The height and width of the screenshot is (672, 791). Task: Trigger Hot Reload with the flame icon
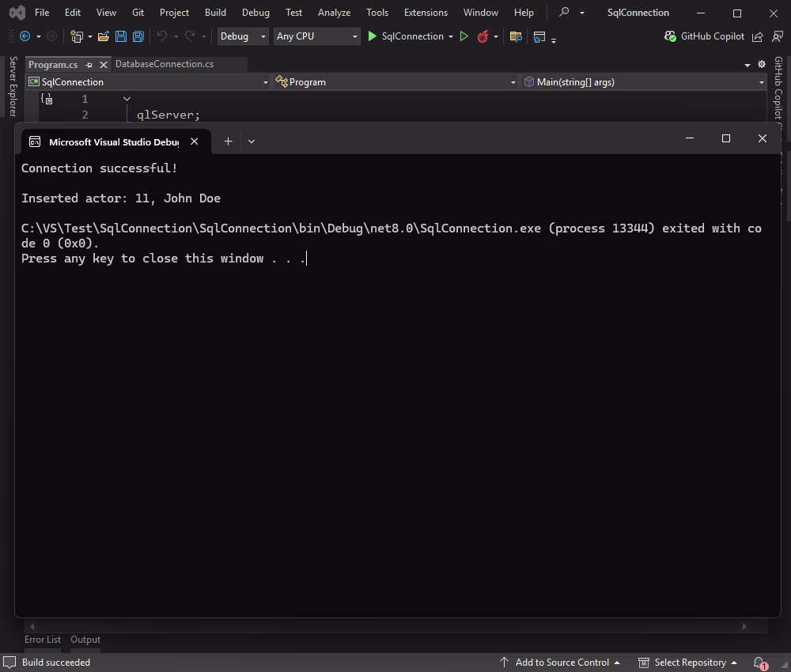pos(483,36)
